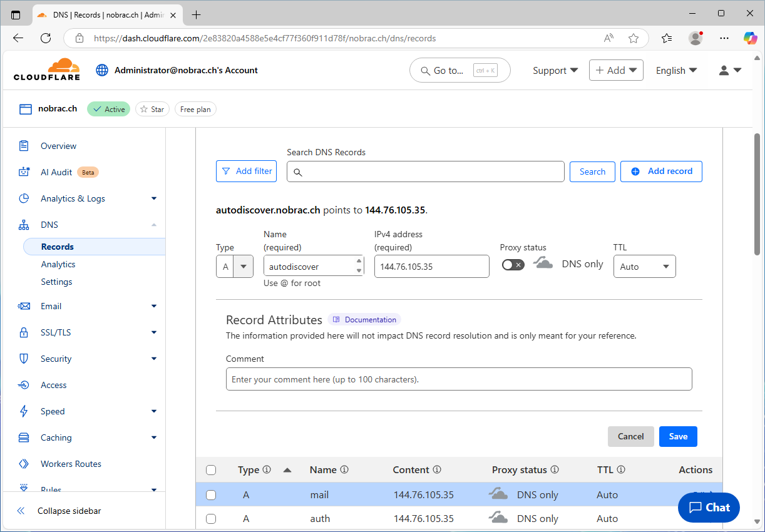This screenshot has height=532, width=765.
Task: Click the Search DNS Records input
Action: (426, 171)
